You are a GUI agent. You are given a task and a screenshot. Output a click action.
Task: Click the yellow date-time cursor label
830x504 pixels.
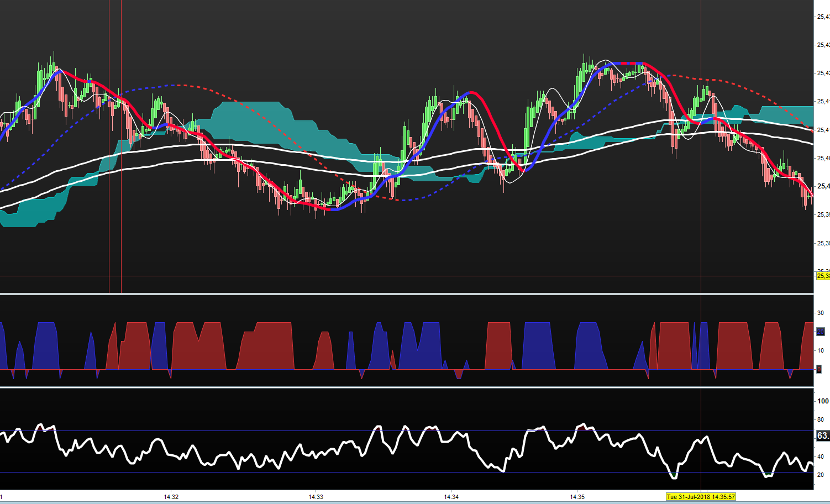click(x=700, y=497)
